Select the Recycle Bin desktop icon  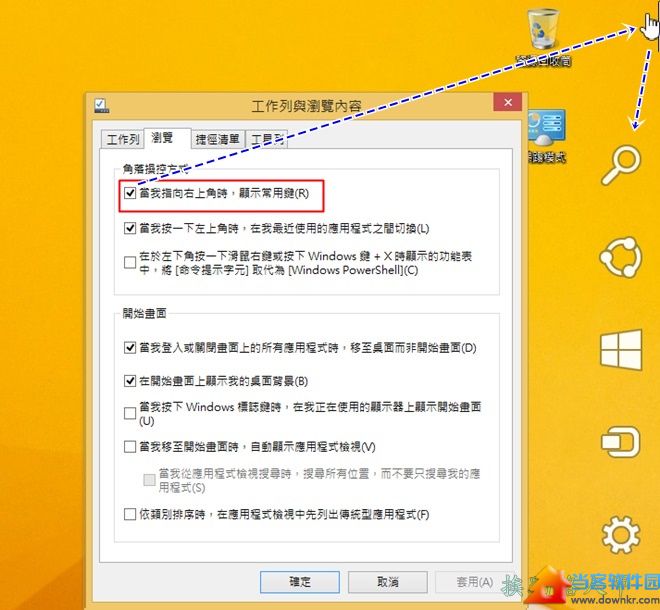click(x=543, y=37)
